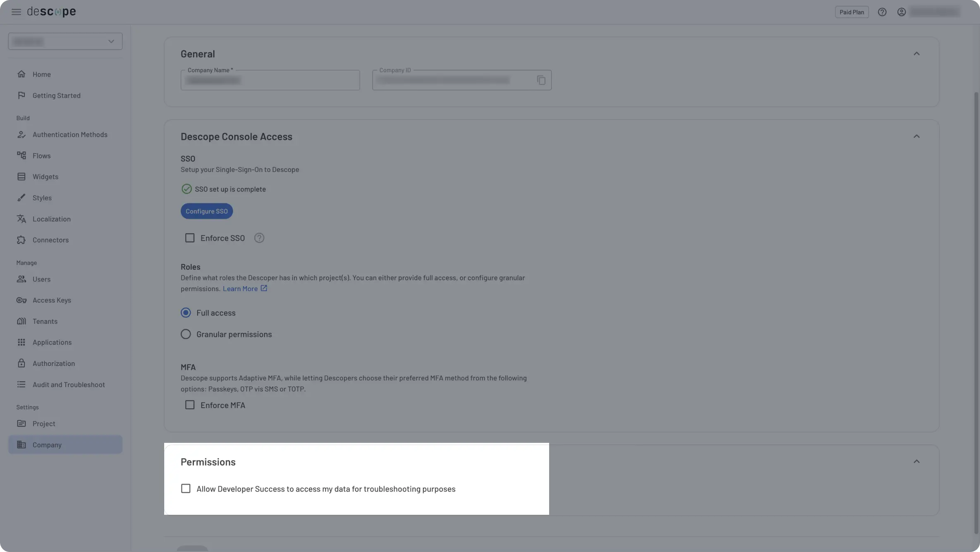Navigate to Project settings
The height and width of the screenshot is (552, 980).
tap(44, 424)
